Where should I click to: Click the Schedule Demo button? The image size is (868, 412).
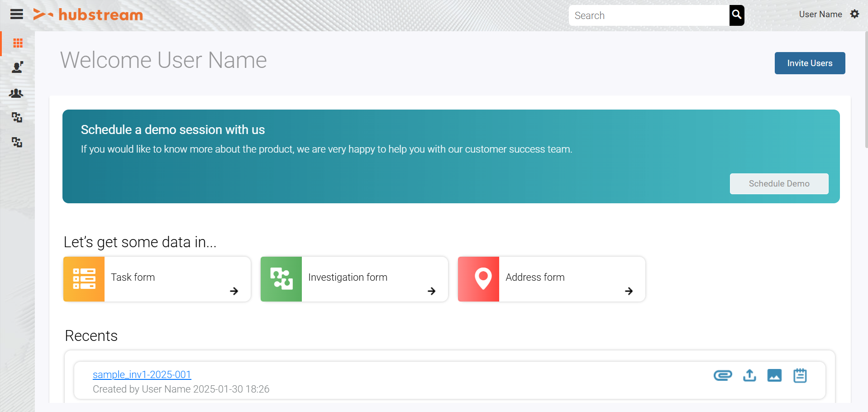779,184
